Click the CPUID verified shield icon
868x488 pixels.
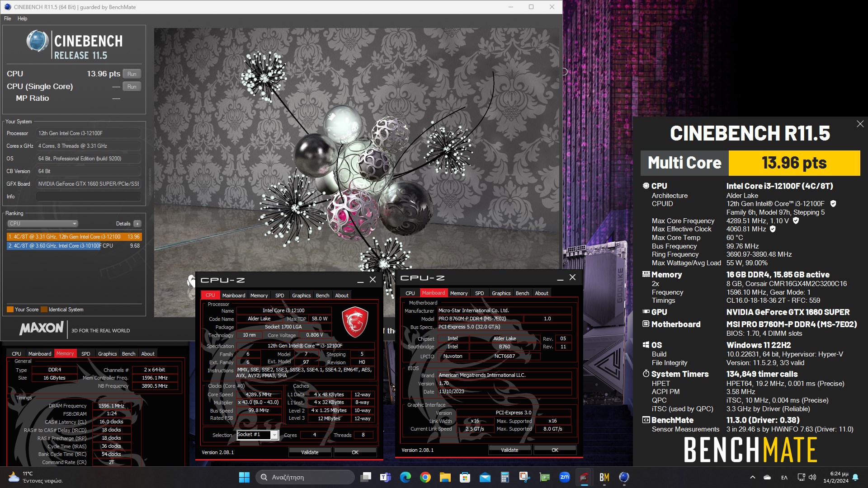(833, 204)
